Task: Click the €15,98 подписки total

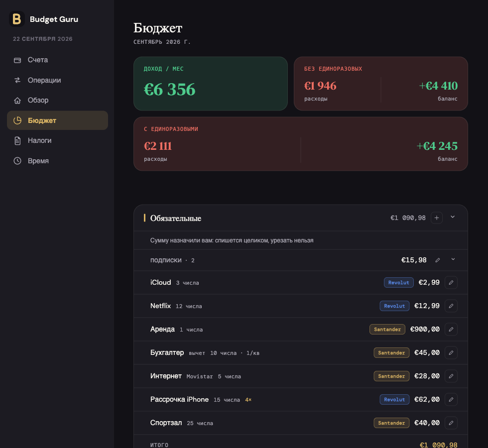Action: [414, 260]
